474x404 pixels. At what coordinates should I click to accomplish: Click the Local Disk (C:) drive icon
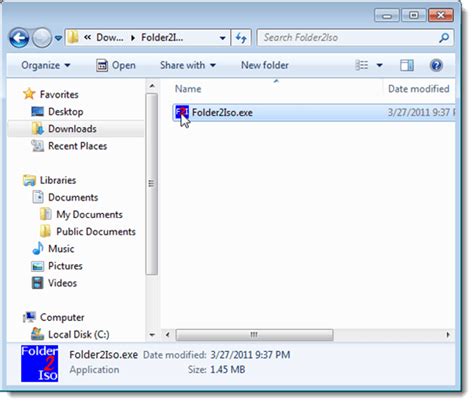point(37,334)
